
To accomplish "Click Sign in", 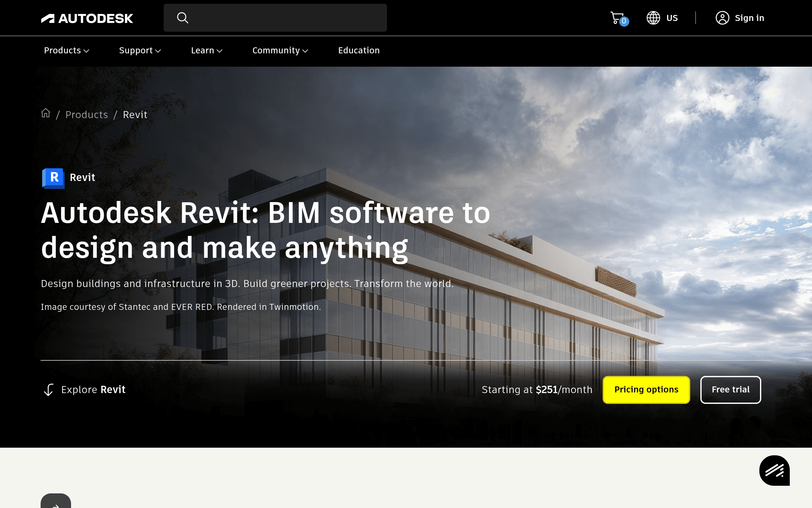I will (749, 18).
